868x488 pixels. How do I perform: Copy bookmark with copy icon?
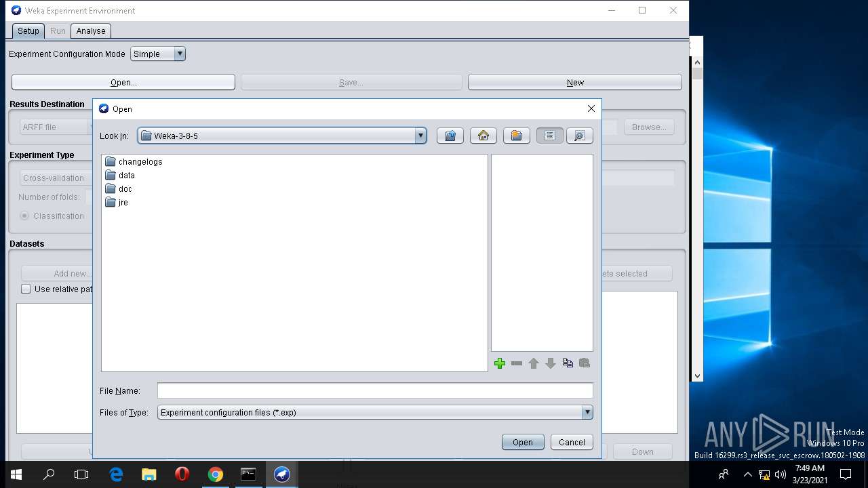click(x=568, y=363)
